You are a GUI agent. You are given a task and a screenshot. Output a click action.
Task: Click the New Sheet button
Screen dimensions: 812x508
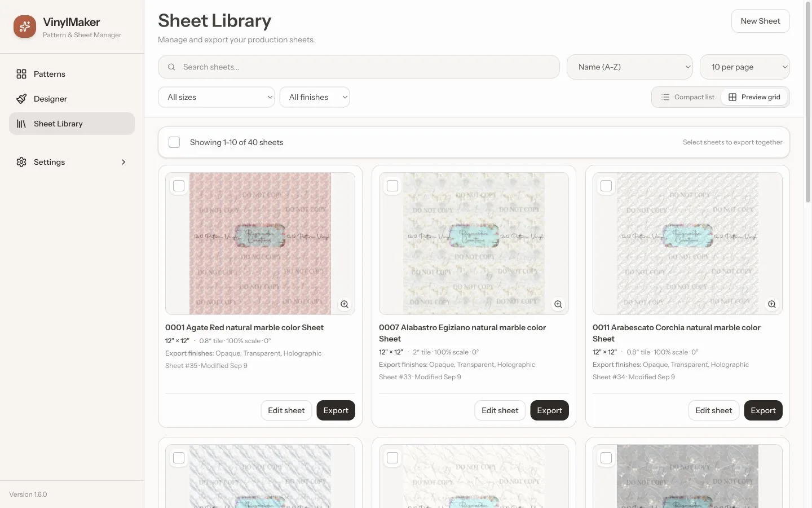[x=760, y=21]
